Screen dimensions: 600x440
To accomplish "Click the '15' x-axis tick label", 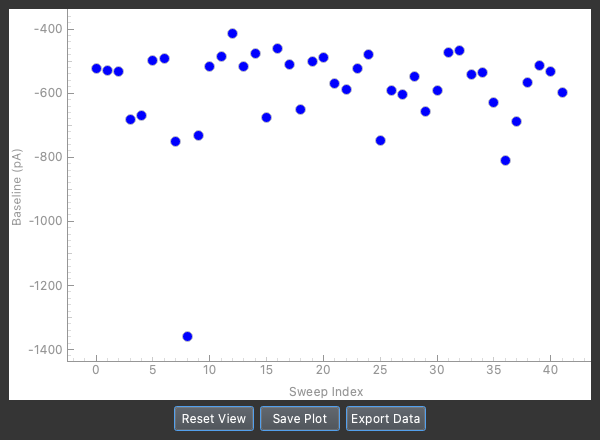I will click(266, 370).
